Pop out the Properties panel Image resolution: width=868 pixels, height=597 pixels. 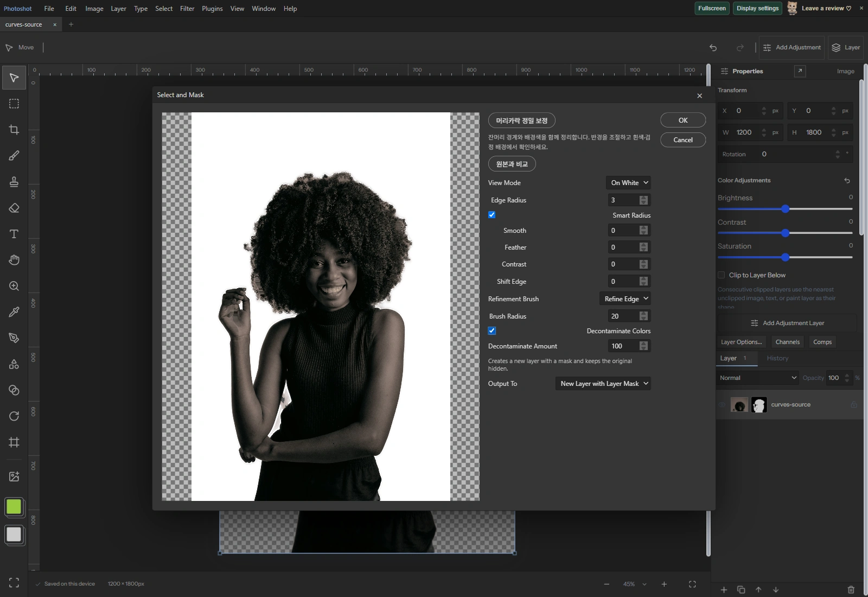pos(800,71)
